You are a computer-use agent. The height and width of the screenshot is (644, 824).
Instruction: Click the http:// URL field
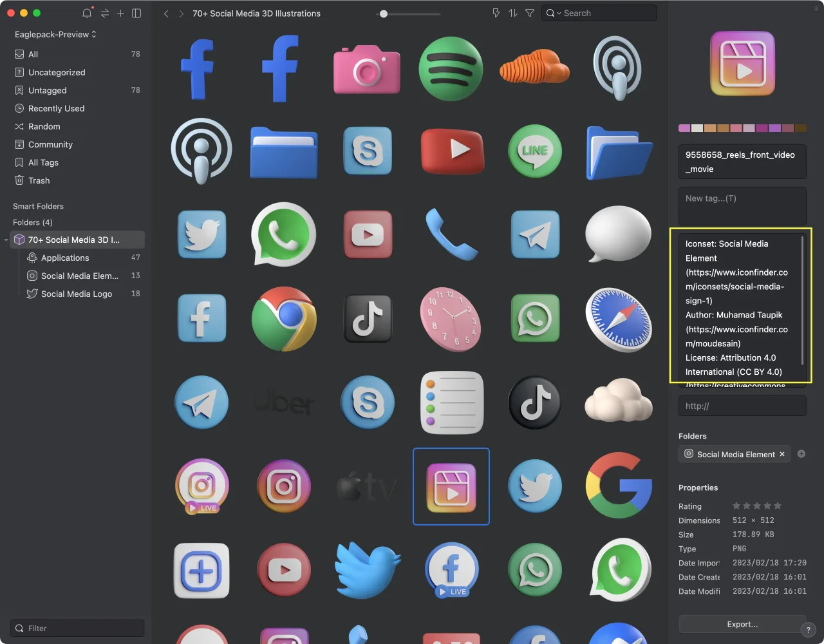click(x=742, y=406)
